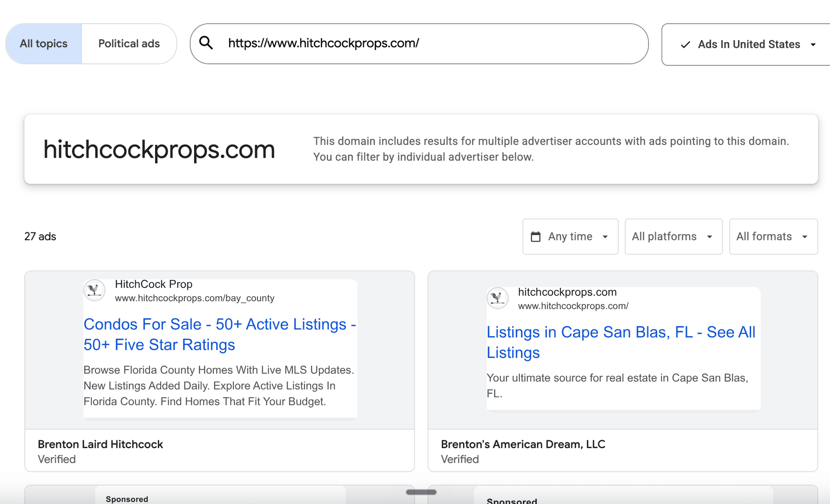Click Verified under Brenton Laird Hitchcock

tap(57, 459)
